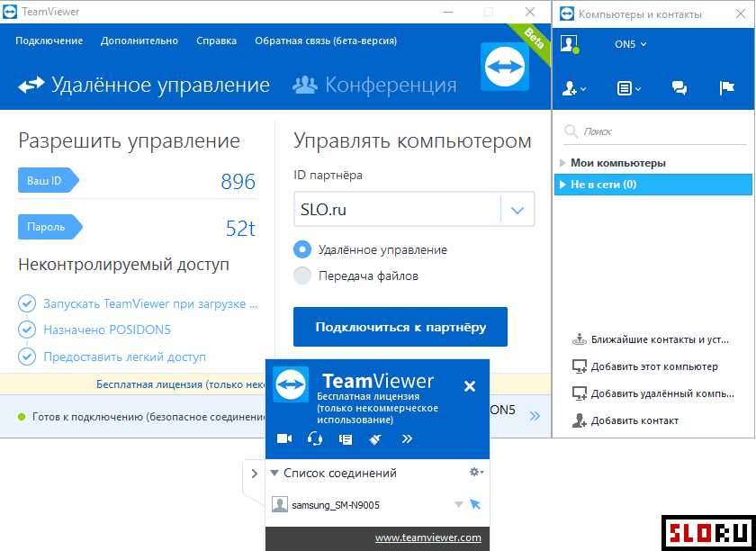This screenshot has width=756, height=551.
Task: Toggle remote control cursor for samsung_SM-N9005
Action: (475, 504)
